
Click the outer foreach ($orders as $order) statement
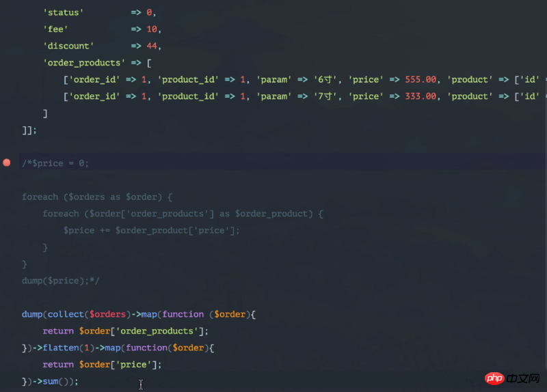(96, 197)
